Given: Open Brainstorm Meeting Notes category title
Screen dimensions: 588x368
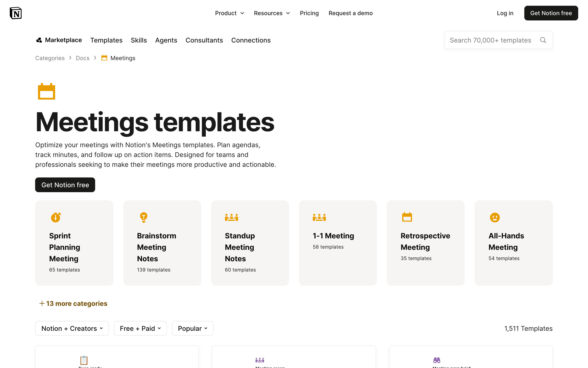Looking at the screenshot, I should [x=156, y=247].
